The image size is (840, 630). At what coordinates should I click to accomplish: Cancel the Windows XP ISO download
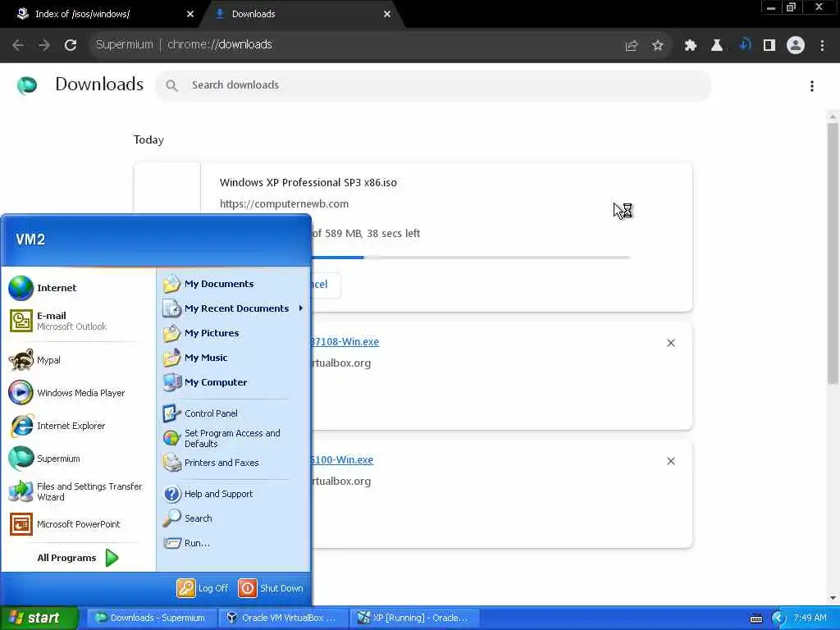click(x=325, y=284)
